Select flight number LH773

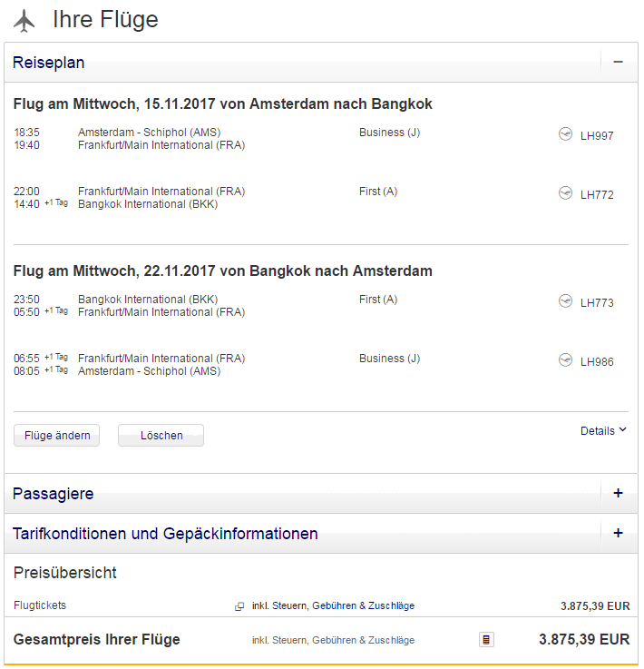[597, 303]
